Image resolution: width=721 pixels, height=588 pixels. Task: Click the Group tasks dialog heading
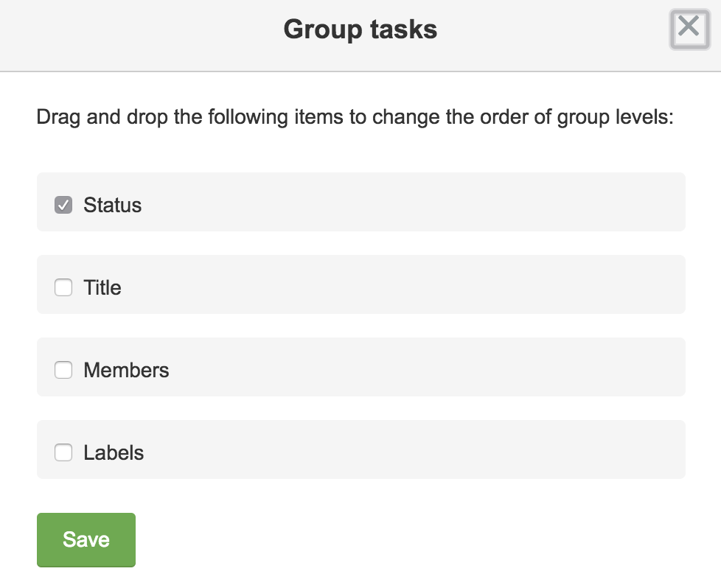[360, 29]
